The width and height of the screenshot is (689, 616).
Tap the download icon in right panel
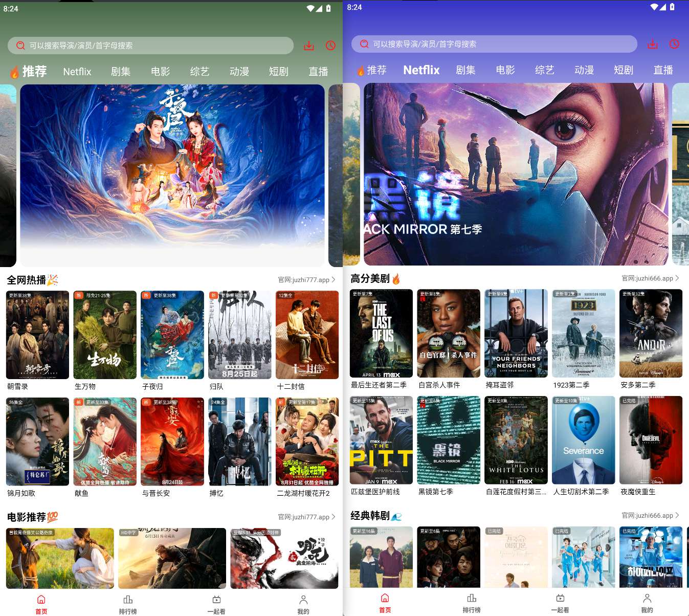pos(653,44)
